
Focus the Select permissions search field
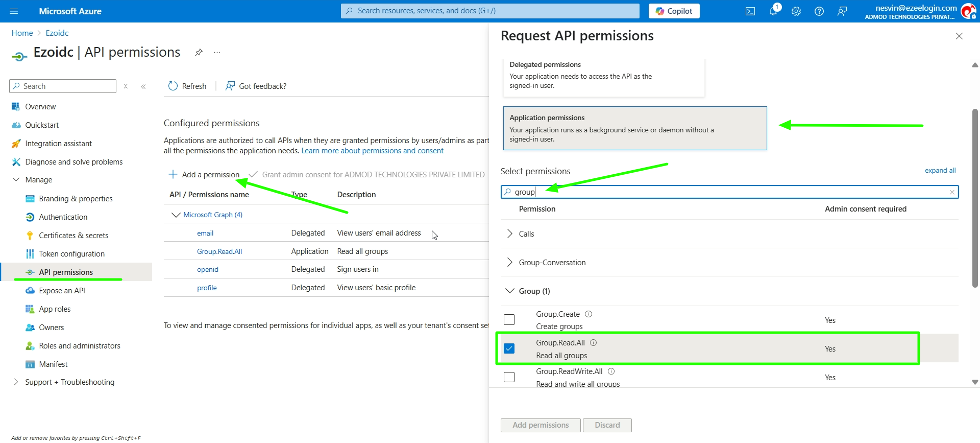730,192
